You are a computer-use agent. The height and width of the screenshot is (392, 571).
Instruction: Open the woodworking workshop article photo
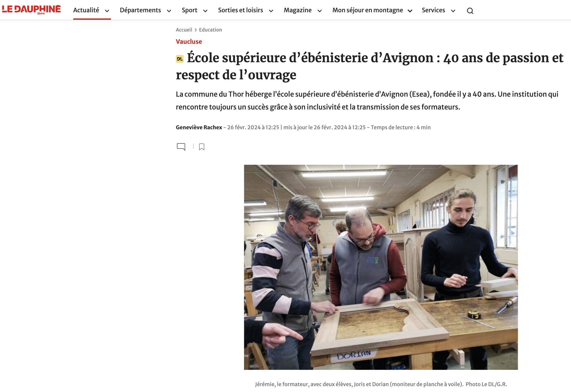tap(381, 267)
